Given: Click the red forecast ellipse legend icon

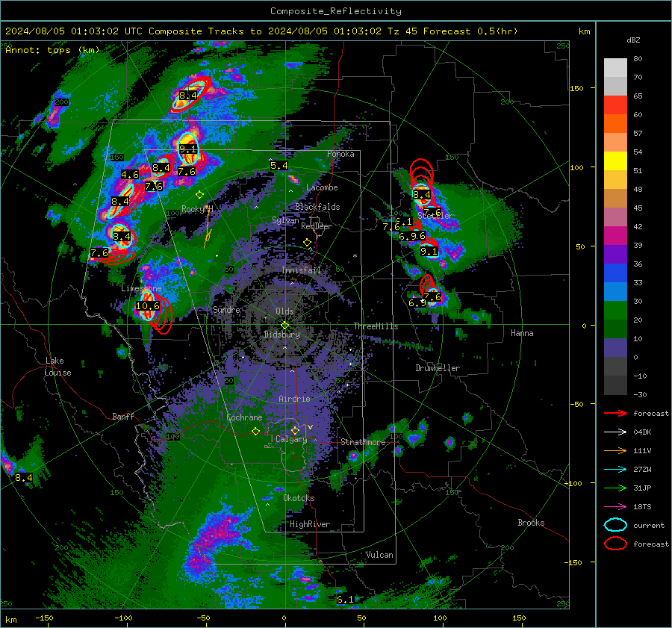Looking at the screenshot, I should [615, 544].
